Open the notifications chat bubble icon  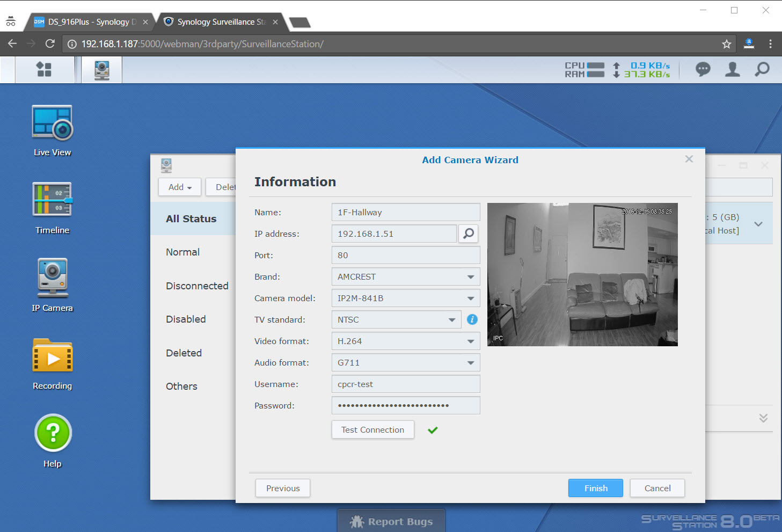703,69
